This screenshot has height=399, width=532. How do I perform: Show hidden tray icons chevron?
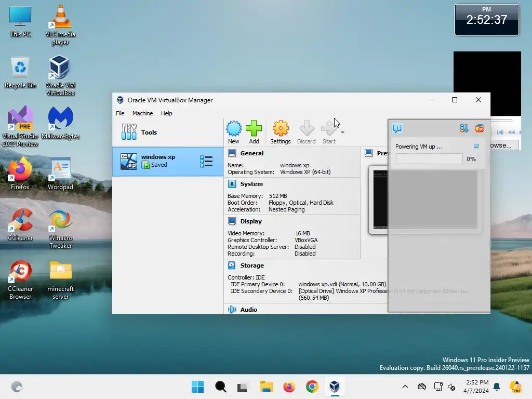(405, 387)
